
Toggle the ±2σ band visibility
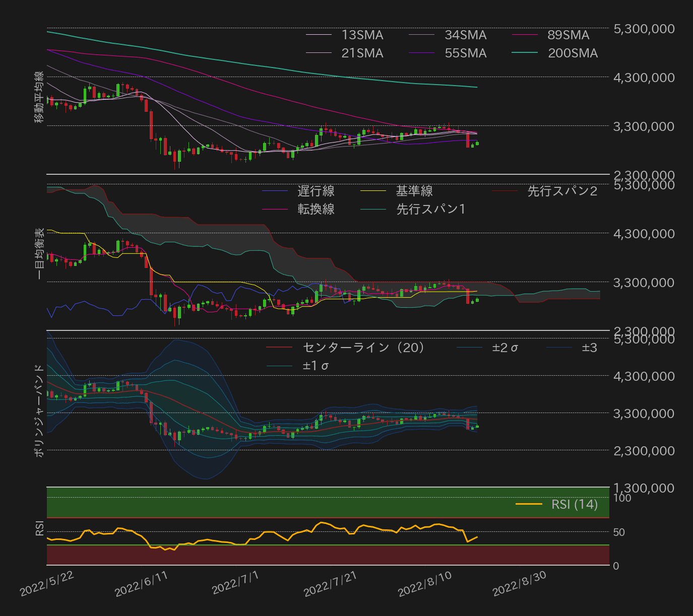(x=470, y=348)
